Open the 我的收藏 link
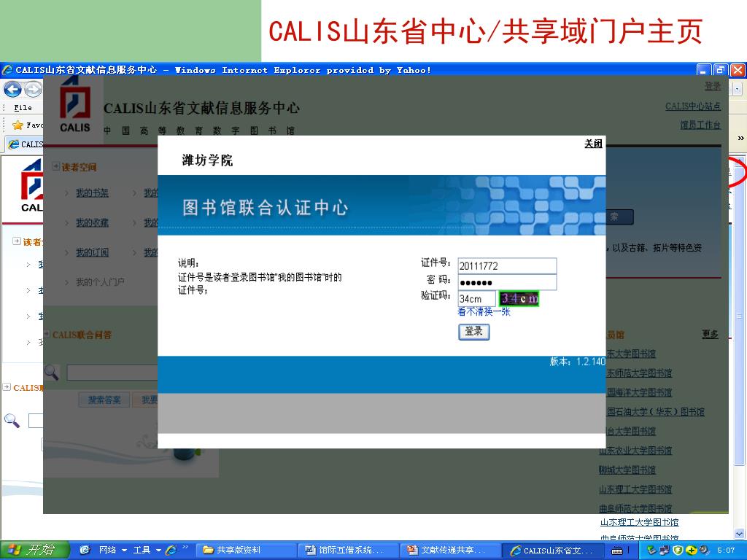 [92, 222]
